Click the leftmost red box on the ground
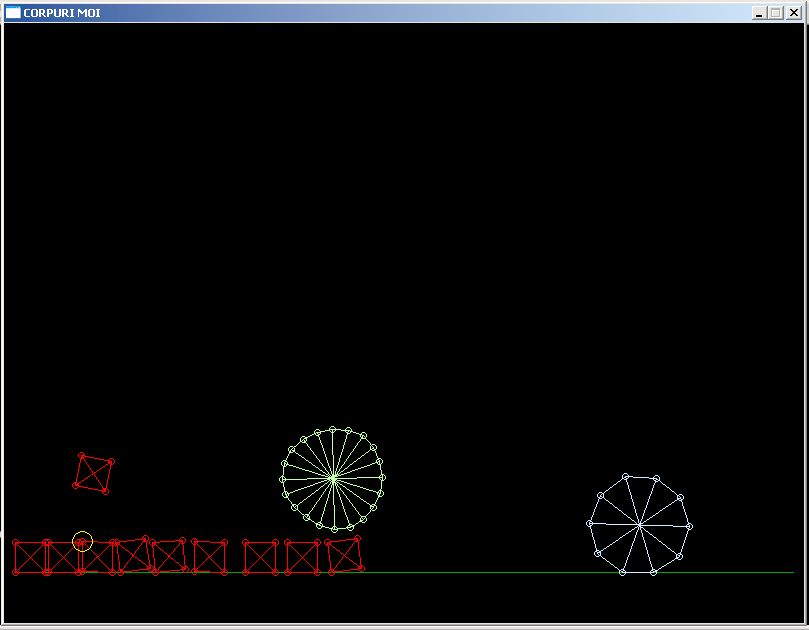The width and height of the screenshot is (809, 630). (31, 557)
